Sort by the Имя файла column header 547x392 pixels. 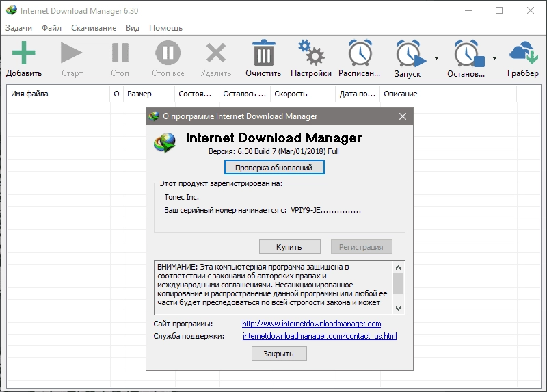coord(59,94)
